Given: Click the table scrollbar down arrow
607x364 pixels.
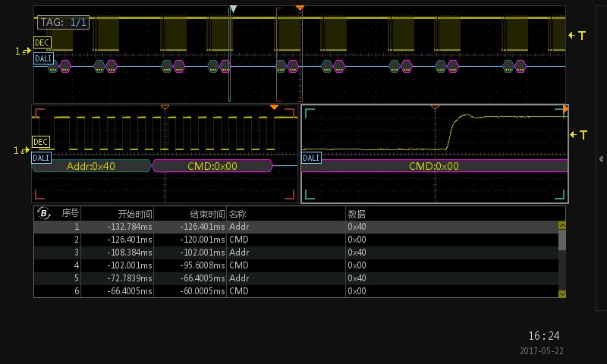Looking at the screenshot, I should tap(562, 294).
